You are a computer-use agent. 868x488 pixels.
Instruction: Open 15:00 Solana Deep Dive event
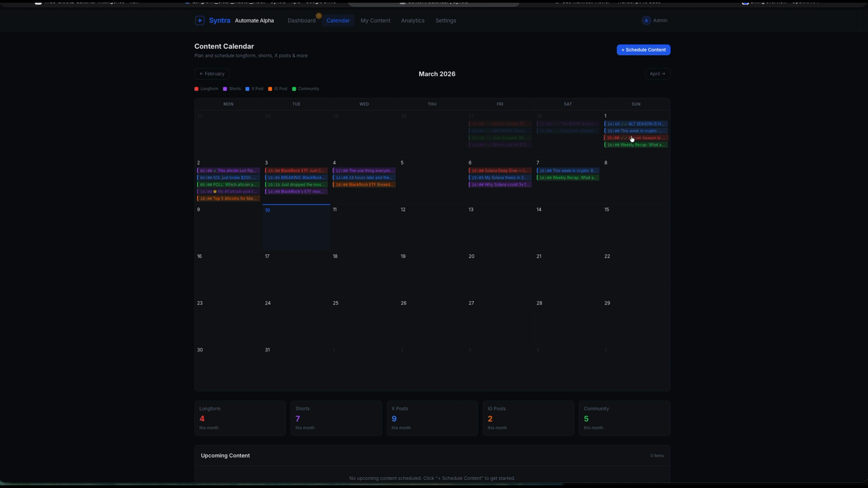click(x=500, y=171)
